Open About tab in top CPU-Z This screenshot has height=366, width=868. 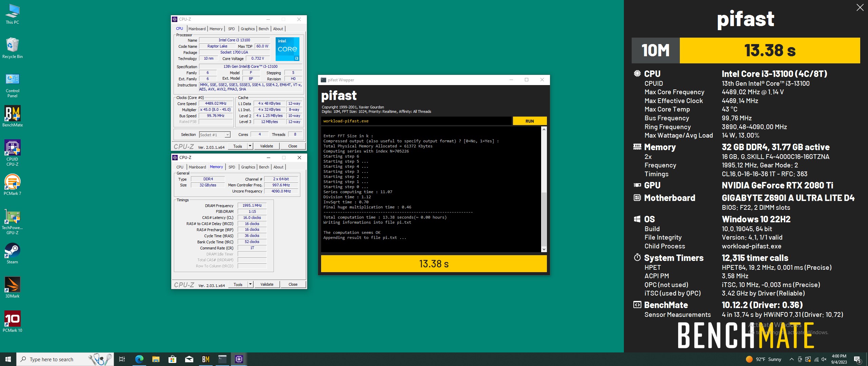click(x=278, y=29)
